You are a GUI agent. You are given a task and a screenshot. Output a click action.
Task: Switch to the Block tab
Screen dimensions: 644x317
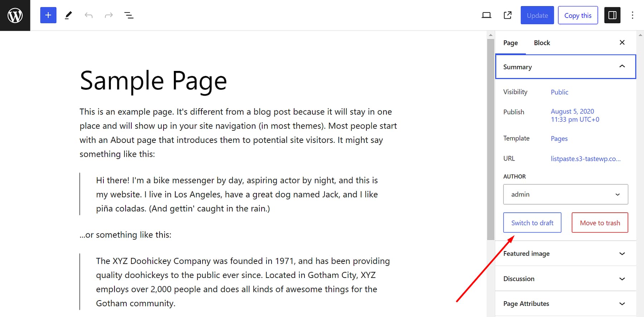click(x=542, y=43)
